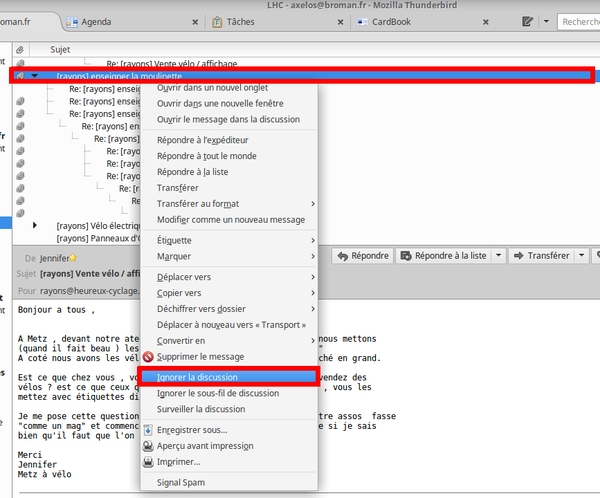Select '[rayons] Panneaux' message row
The width and height of the screenshot is (600, 498).
click(x=99, y=238)
